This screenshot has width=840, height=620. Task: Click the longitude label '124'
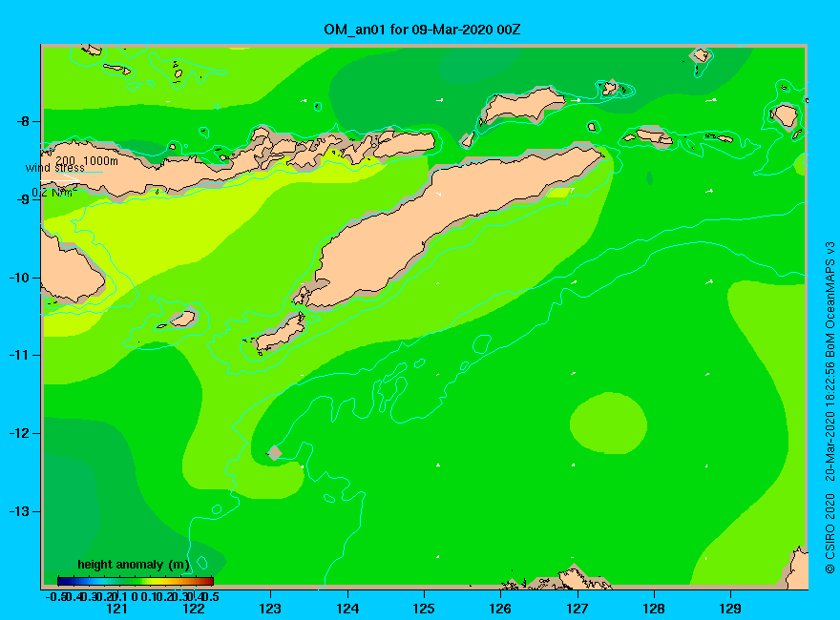pyautogui.click(x=347, y=609)
